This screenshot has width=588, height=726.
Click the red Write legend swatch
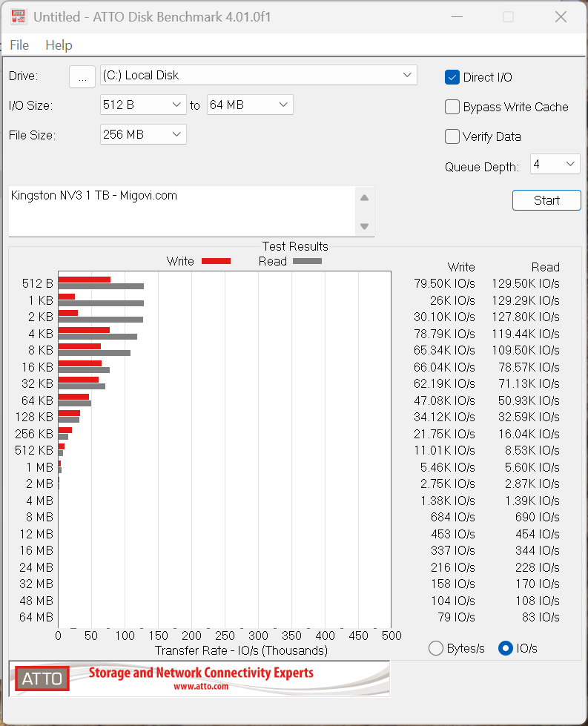point(217,261)
